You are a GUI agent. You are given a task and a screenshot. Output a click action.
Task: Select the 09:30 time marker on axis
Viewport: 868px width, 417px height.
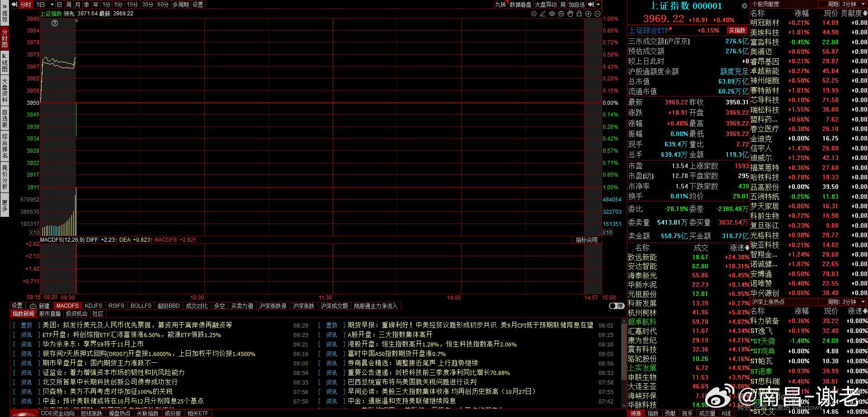(x=68, y=298)
